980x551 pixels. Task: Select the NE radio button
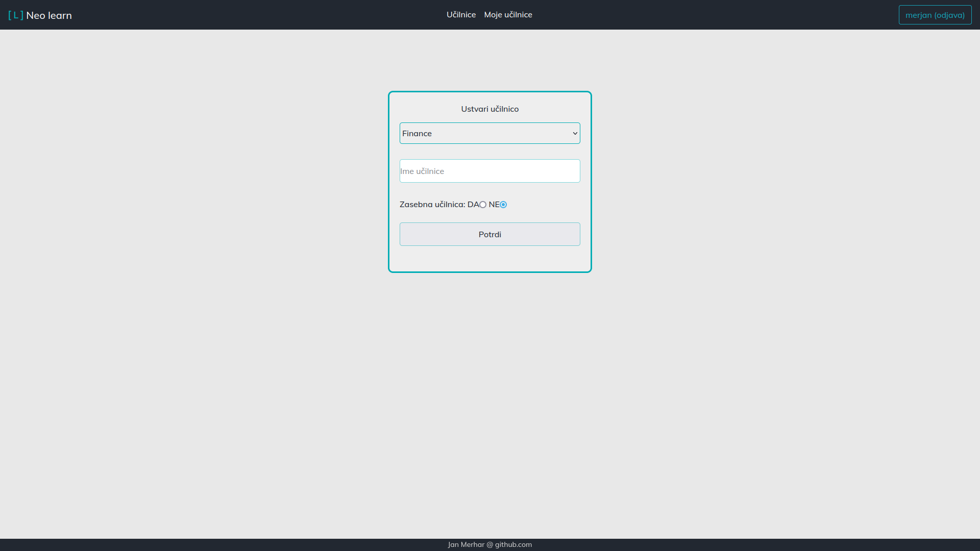point(503,205)
